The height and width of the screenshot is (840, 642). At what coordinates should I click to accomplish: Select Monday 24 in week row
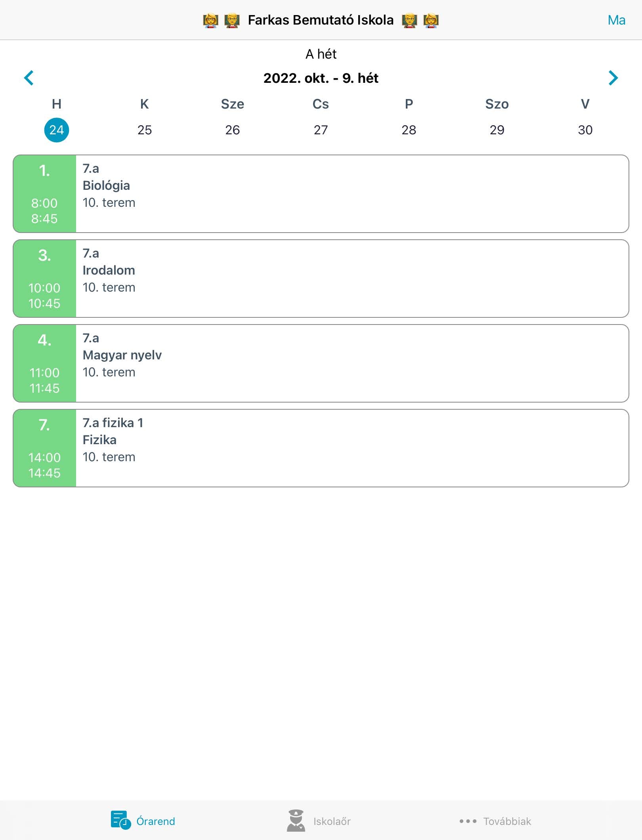(57, 130)
